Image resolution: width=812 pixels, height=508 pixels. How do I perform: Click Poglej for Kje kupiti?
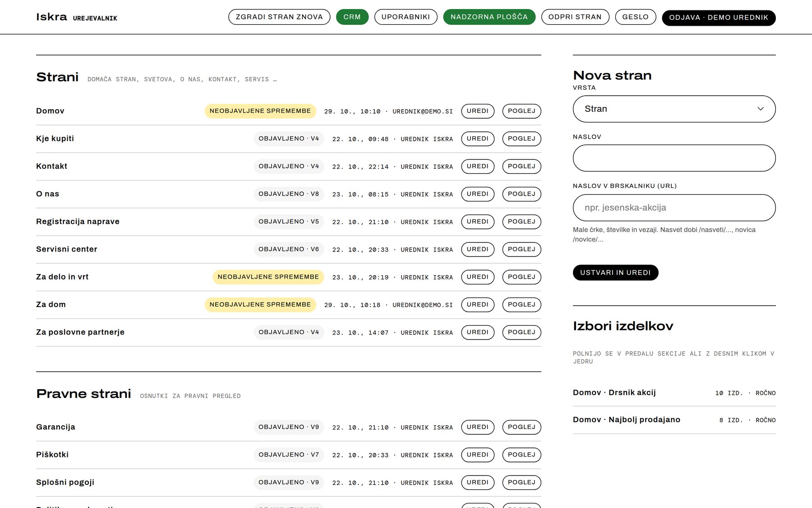521,139
